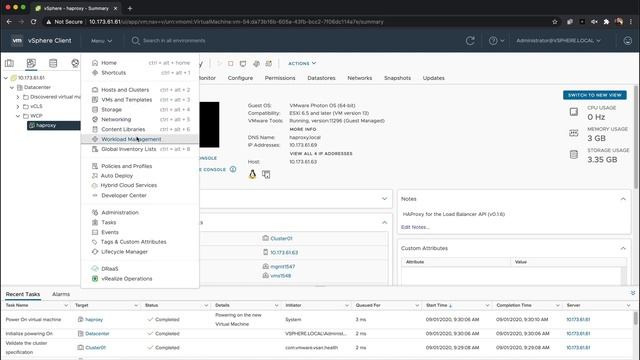Open the Administrator@VSPHERE.LOCAL user dropdown
This screenshot has height=360, width=640.
[558, 40]
